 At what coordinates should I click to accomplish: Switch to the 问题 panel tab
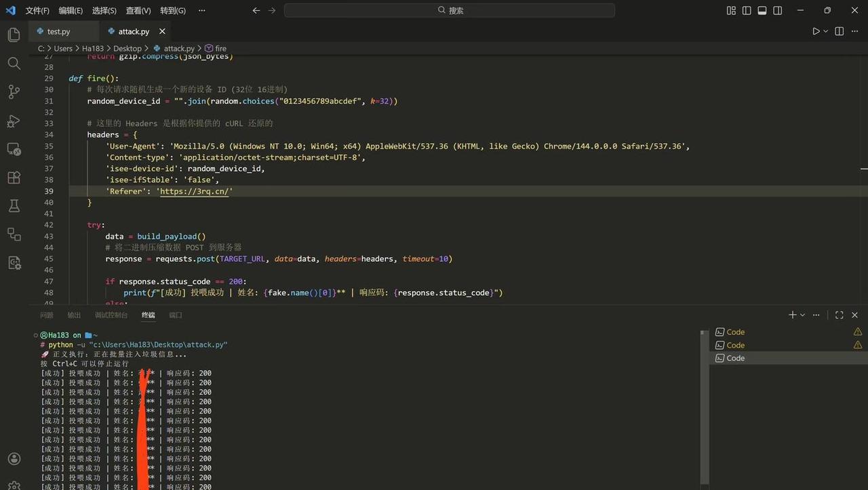click(x=46, y=315)
